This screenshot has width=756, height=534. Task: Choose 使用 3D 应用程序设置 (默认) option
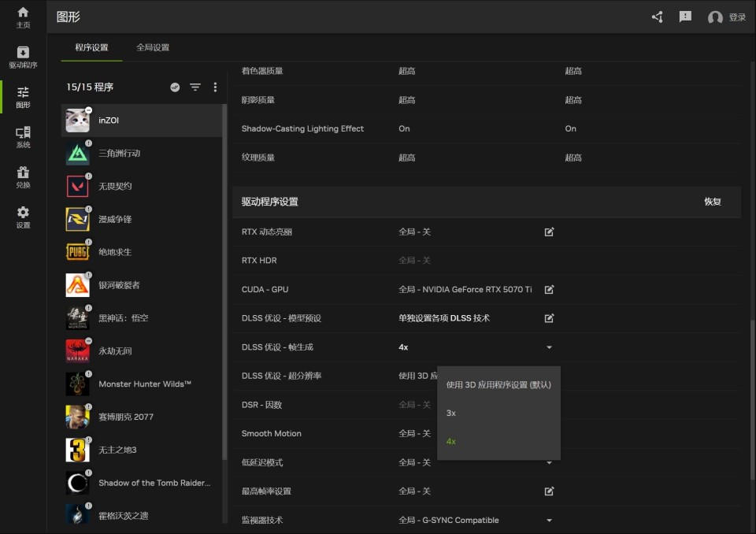[x=498, y=385]
